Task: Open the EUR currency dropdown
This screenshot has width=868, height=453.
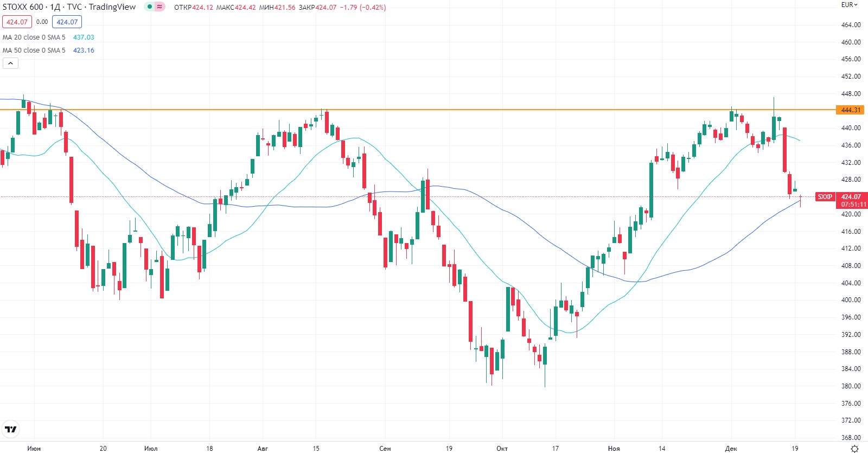Action: (849, 5)
